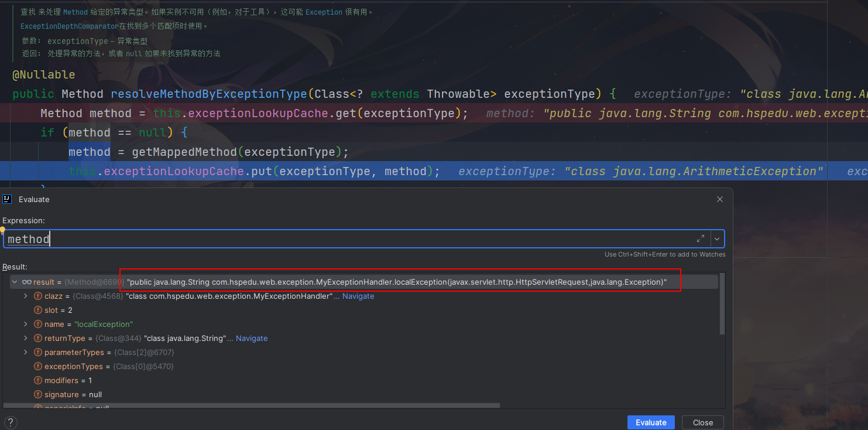Screen dimensions: 868x430
Task: Click the Evaluate button
Action: click(x=651, y=422)
